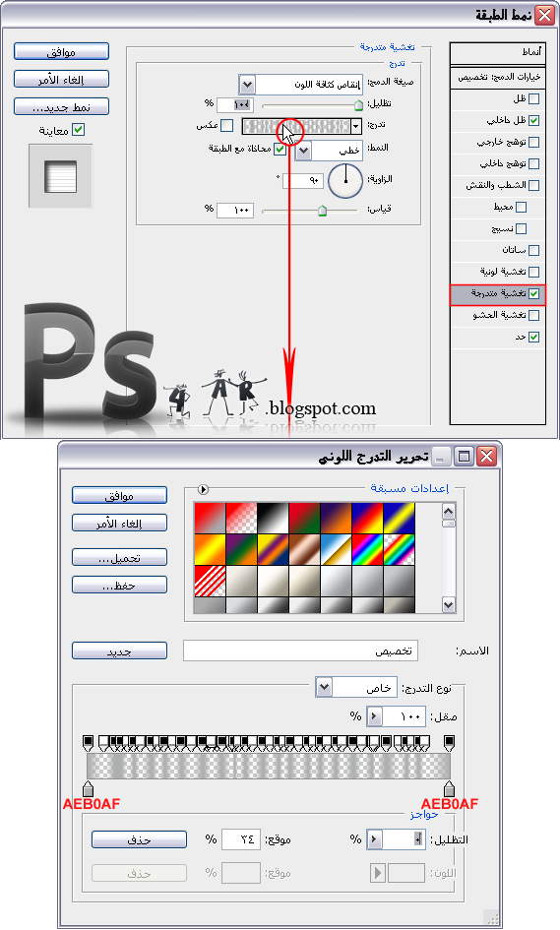The width and height of the screenshot is (560, 930).
Task: Select the violet to orange gradient preset
Action: click(x=337, y=518)
